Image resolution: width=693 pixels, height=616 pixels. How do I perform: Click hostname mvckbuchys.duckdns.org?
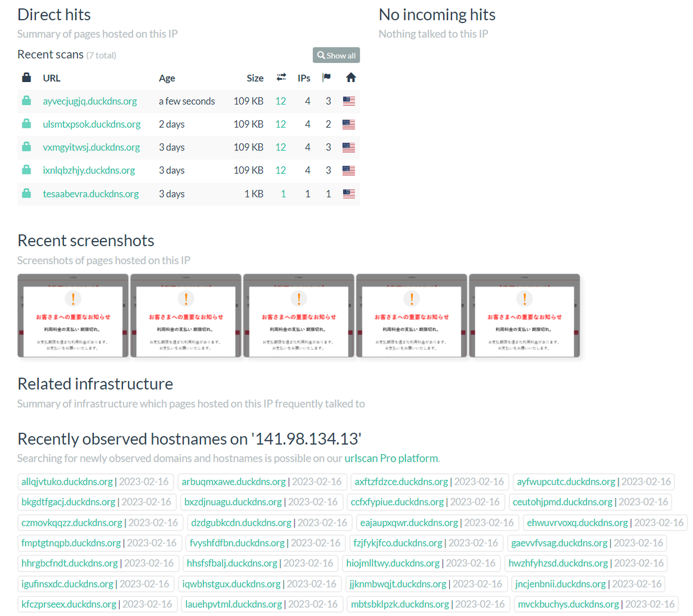568,604
